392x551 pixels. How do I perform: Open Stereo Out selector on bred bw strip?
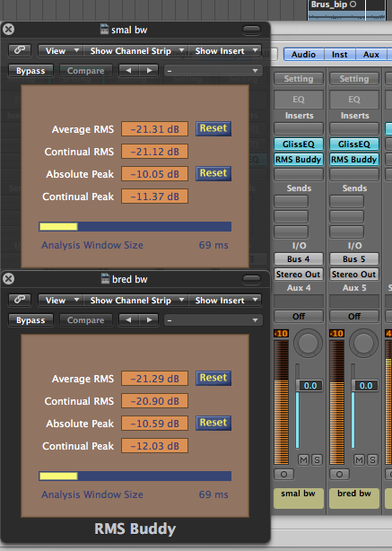point(354,275)
